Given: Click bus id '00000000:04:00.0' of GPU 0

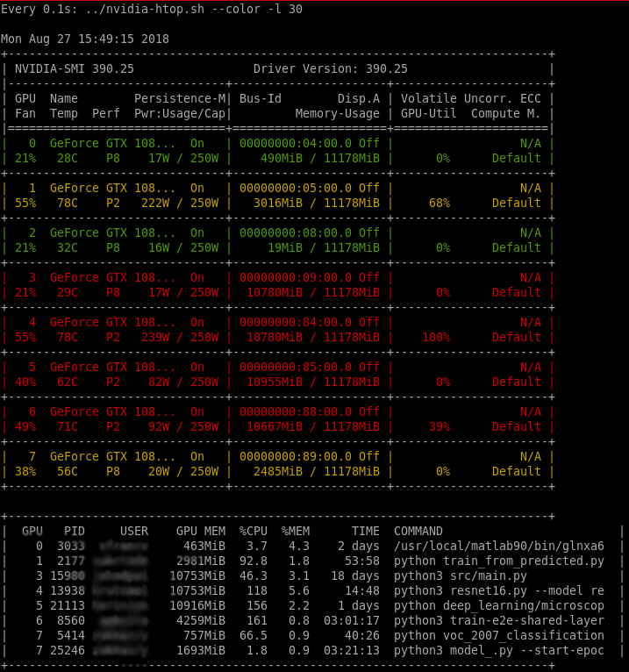Looking at the screenshot, I should (296, 143).
